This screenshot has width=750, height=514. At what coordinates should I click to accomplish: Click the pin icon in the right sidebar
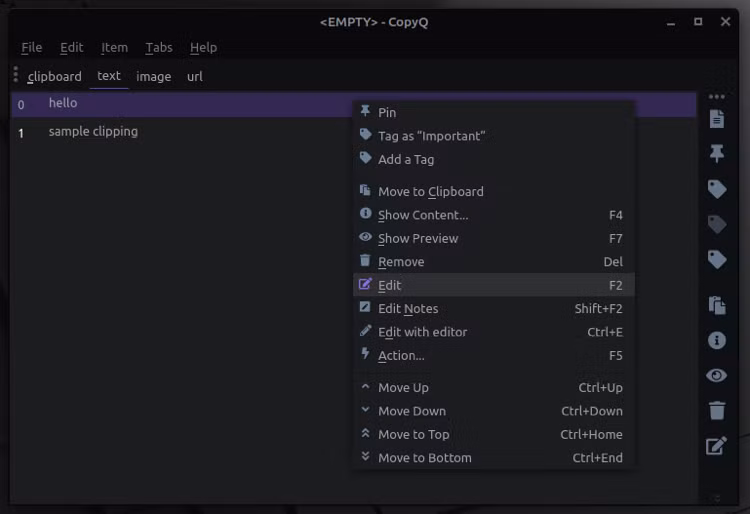(x=717, y=153)
